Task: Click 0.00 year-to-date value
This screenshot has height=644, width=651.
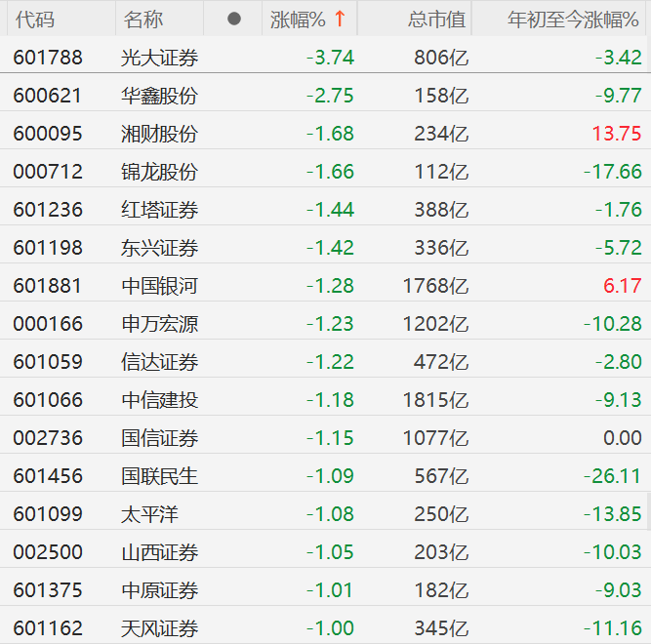Action: 623,438
